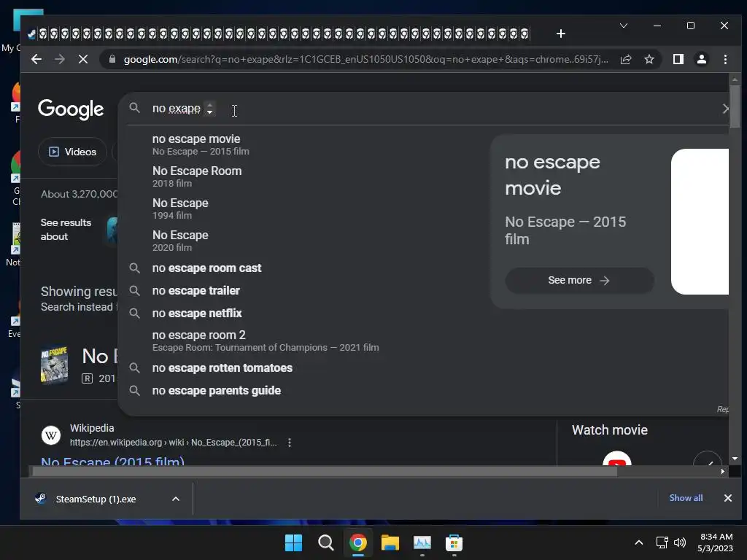The height and width of the screenshot is (560, 747).
Task: Click the See more button
Action: click(x=578, y=281)
